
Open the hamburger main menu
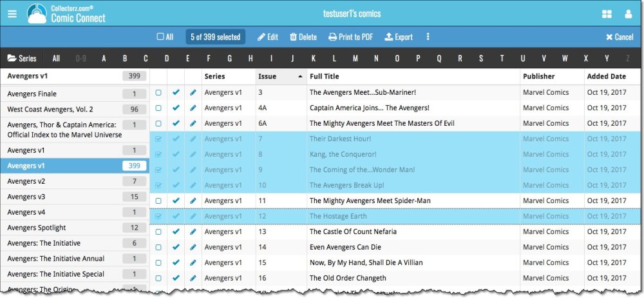[12, 14]
